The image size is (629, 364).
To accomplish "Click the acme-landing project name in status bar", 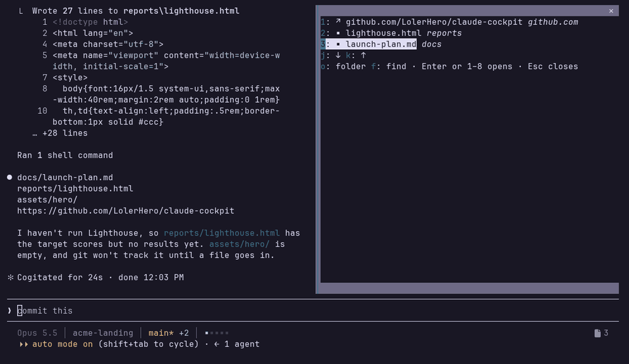I will (103, 333).
